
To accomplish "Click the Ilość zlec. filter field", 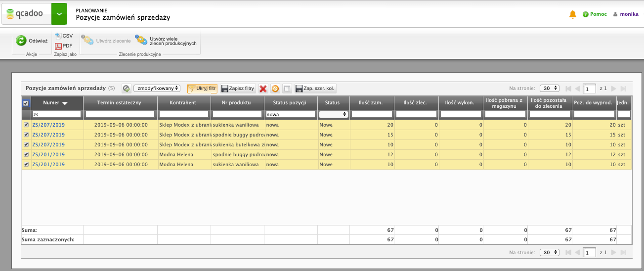I will (x=417, y=114).
